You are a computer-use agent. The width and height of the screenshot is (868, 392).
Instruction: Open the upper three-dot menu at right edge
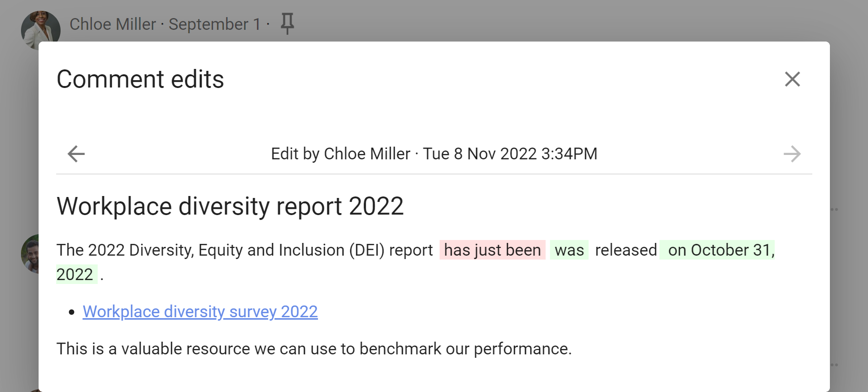coord(834,209)
